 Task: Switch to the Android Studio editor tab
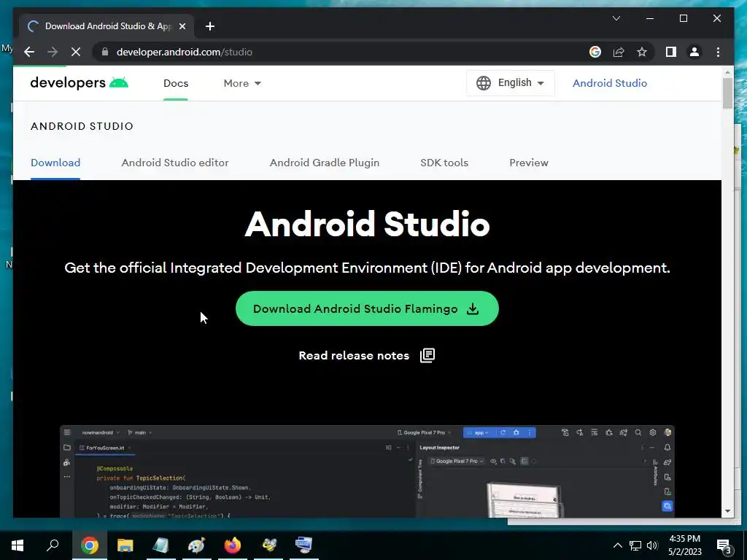(x=175, y=163)
